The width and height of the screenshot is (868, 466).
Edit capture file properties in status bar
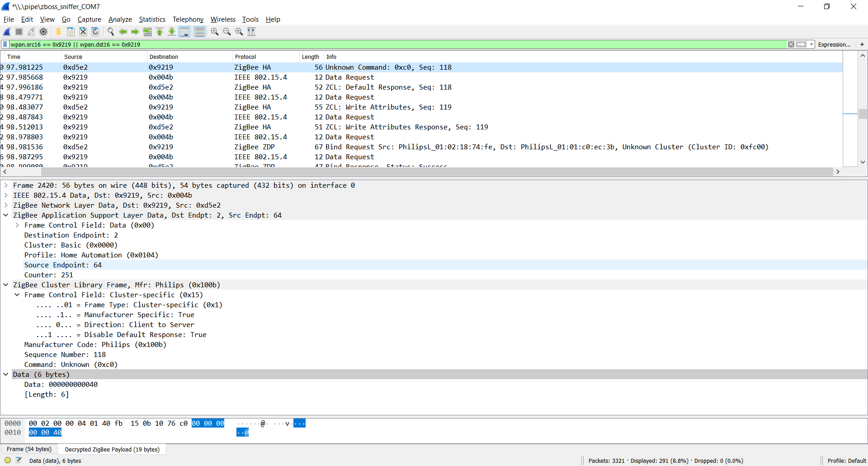[x=19, y=461]
